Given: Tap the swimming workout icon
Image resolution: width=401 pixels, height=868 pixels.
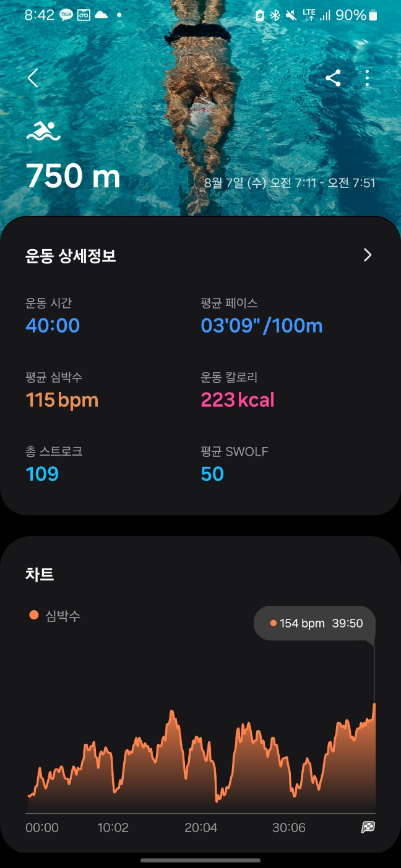Looking at the screenshot, I should coord(43,132).
